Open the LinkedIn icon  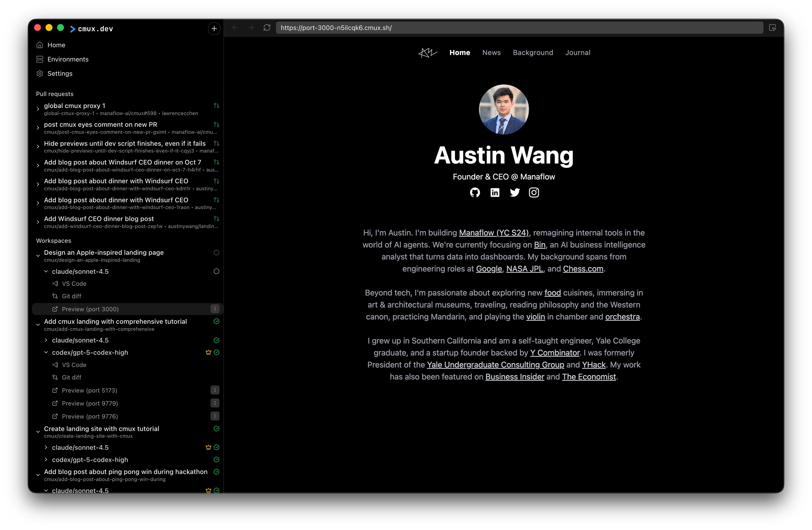[495, 192]
